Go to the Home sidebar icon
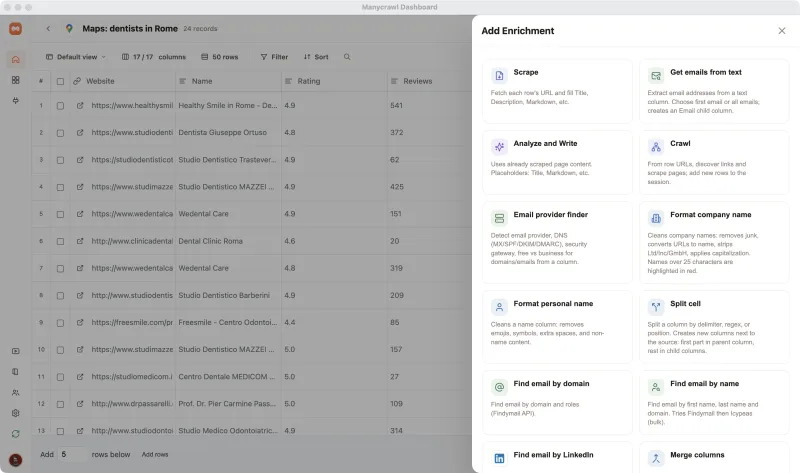This screenshot has width=800, height=473. tap(15, 59)
